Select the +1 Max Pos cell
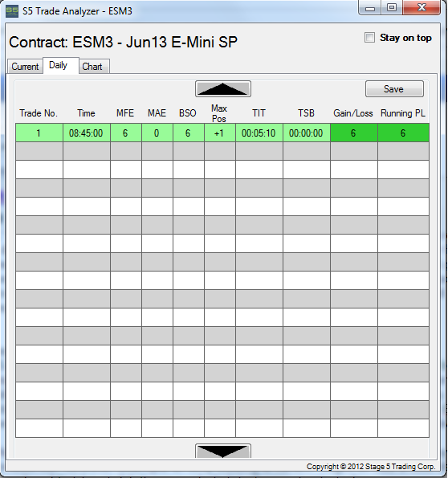448x478 pixels. tap(220, 133)
